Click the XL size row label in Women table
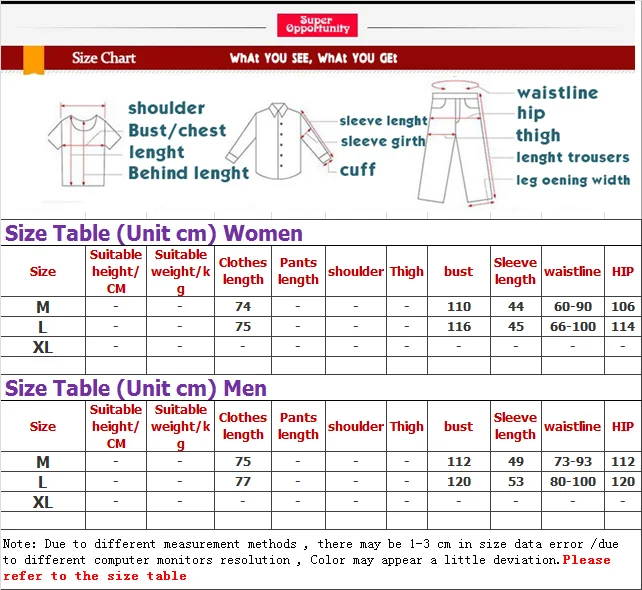 pos(43,347)
